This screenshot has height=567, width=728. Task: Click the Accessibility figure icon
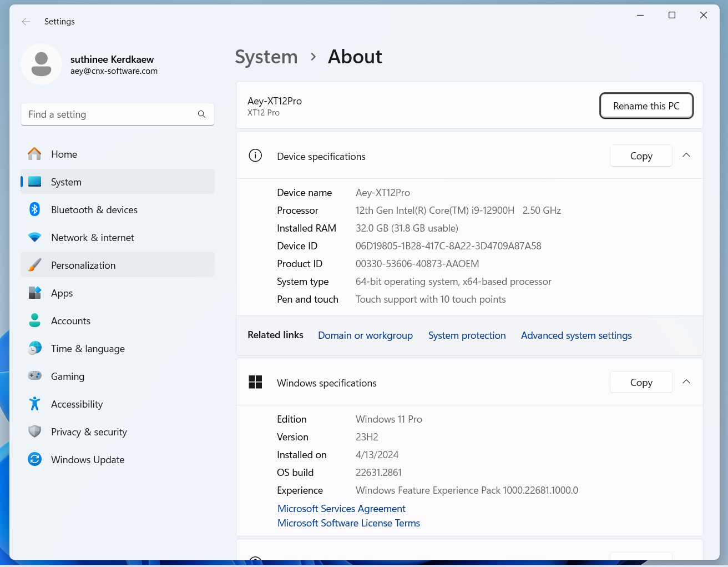tap(34, 404)
